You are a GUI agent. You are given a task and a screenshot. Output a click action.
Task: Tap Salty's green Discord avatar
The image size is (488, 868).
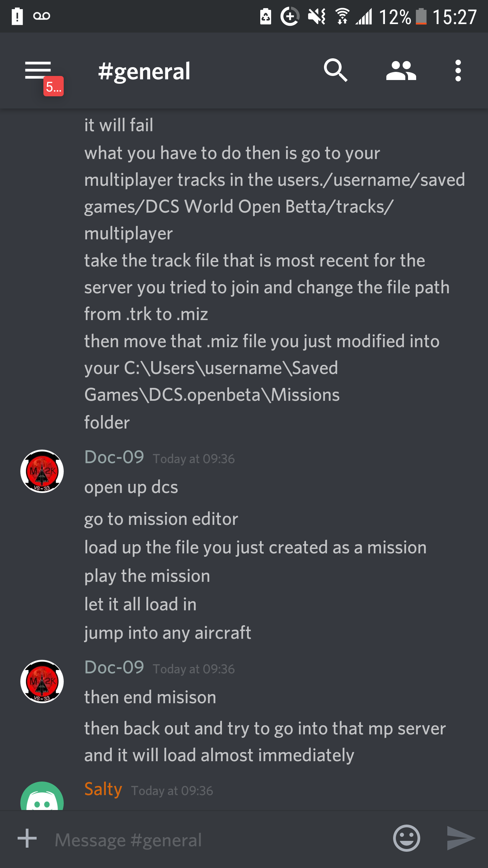(42, 796)
